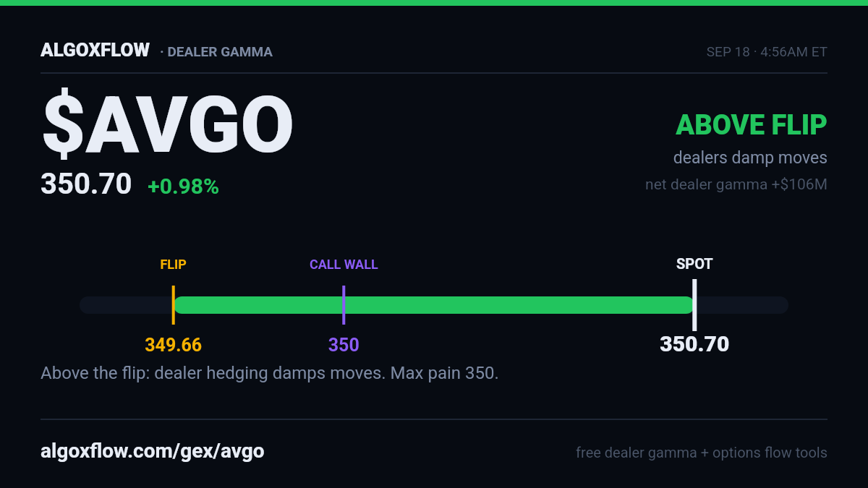Select net dealer gamma +$106M text
This screenshot has width=868, height=488.
coord(736,185)
